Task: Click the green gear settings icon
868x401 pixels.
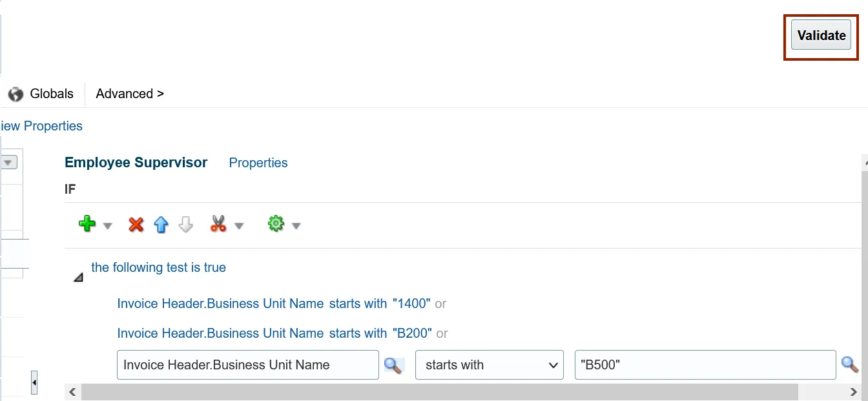Action: tap(276, 225)
